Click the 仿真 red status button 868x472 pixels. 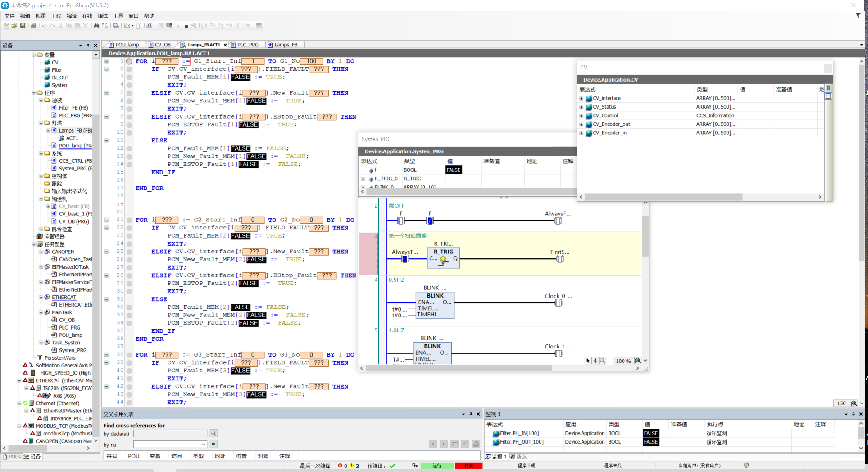coord(468,466)
